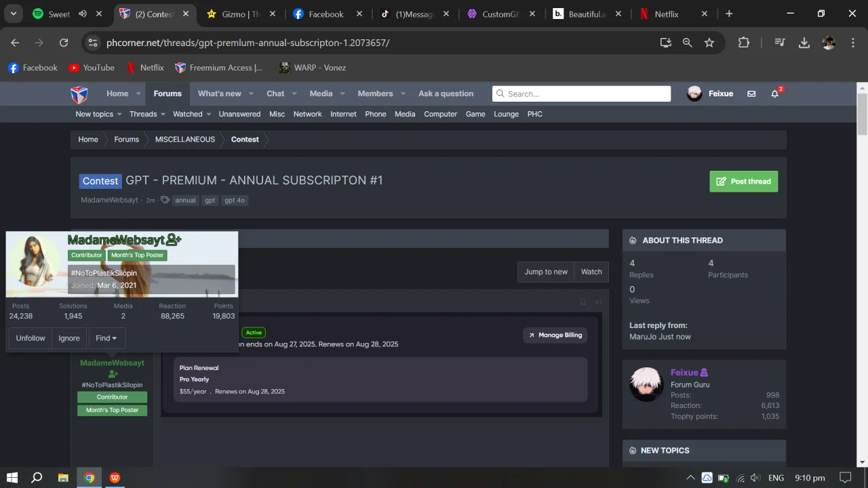868x488 pixels.
Task: Go back using the browser back arrow
Action: (15, 43)
